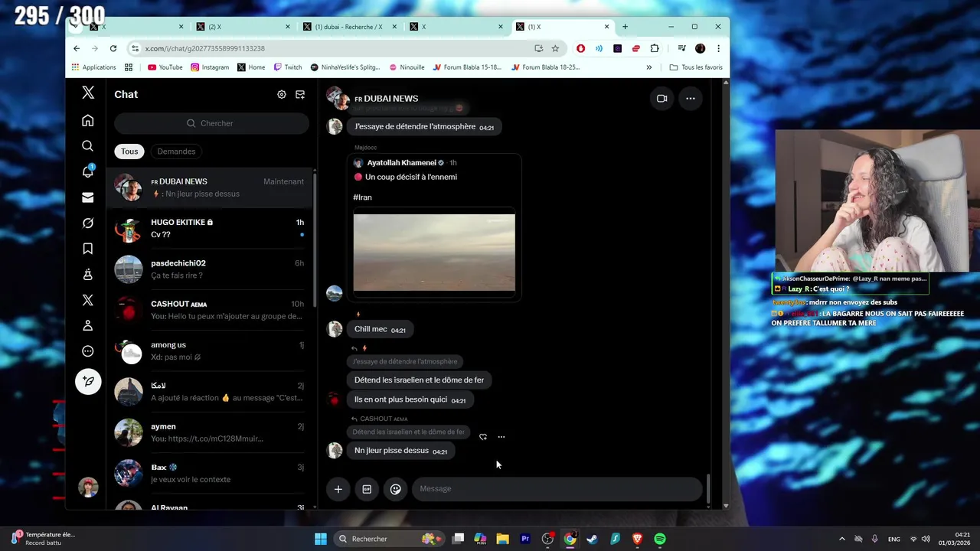Open a new browser tab
The height and width of the screenshot is (551, 980).
pos(625,27)
